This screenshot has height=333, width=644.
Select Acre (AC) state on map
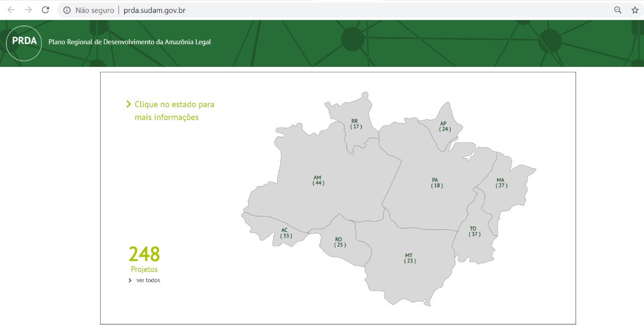tap(285, 233)
